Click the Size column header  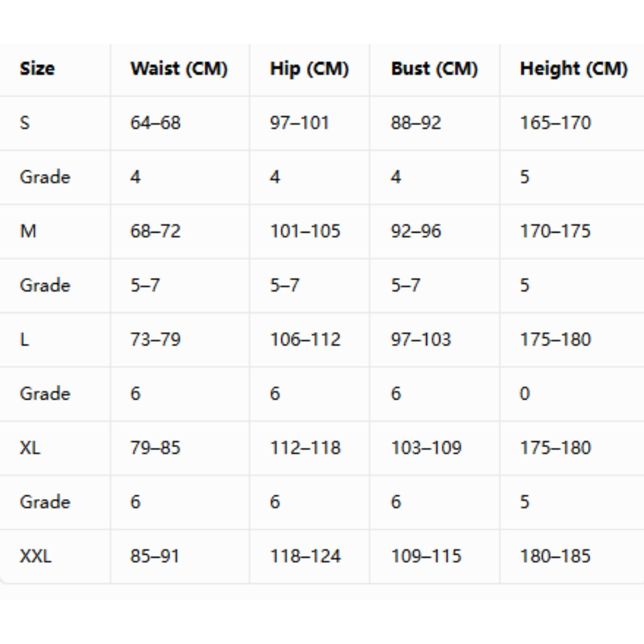[37, 68]
